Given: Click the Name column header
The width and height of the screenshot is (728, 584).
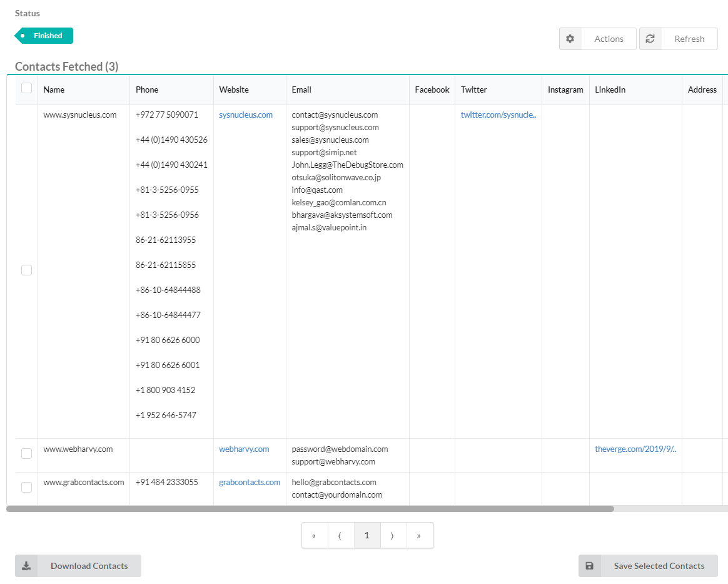Looking at the screenshot, I should (54, 90).
